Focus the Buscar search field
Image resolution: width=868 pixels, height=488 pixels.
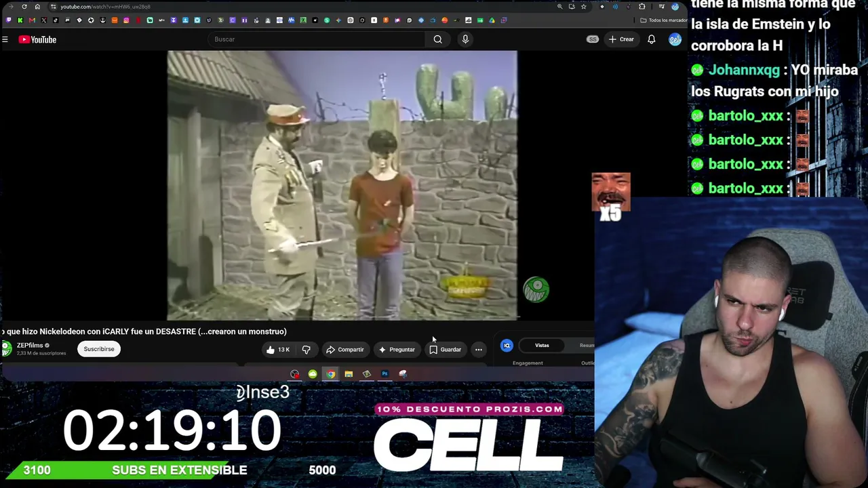(x=315, y=39)
